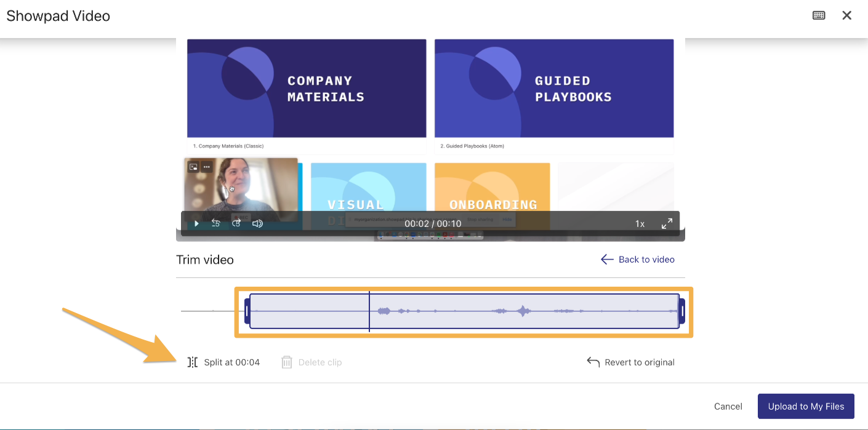
Task: Click the Company Materials tile in the video
Action: point(307,89)
